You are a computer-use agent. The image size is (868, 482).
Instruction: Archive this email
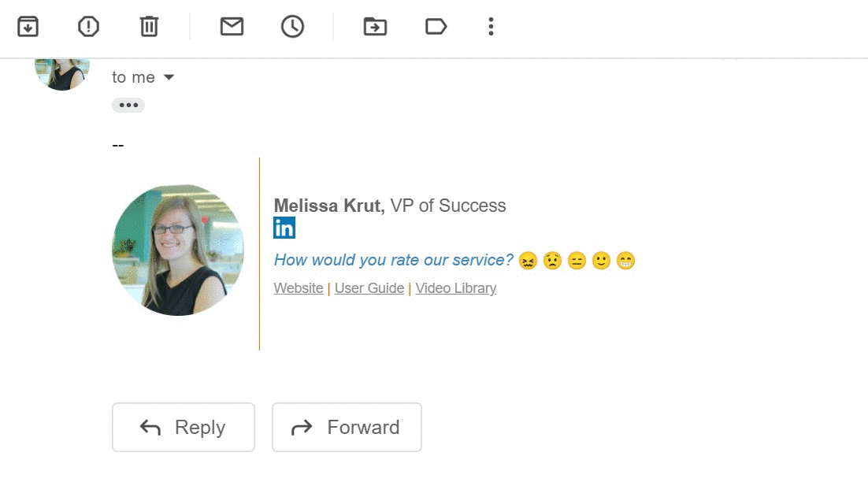click(x=28, y=26)
